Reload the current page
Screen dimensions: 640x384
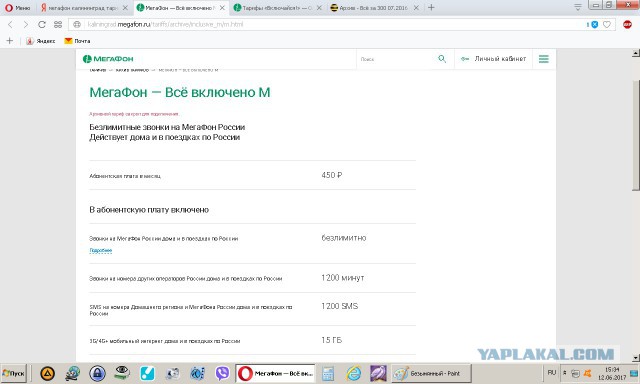42,24
